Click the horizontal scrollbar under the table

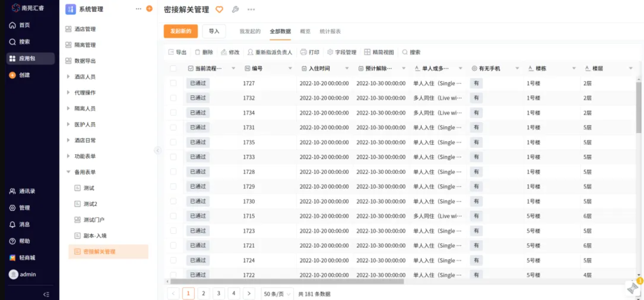pos(287,281)
